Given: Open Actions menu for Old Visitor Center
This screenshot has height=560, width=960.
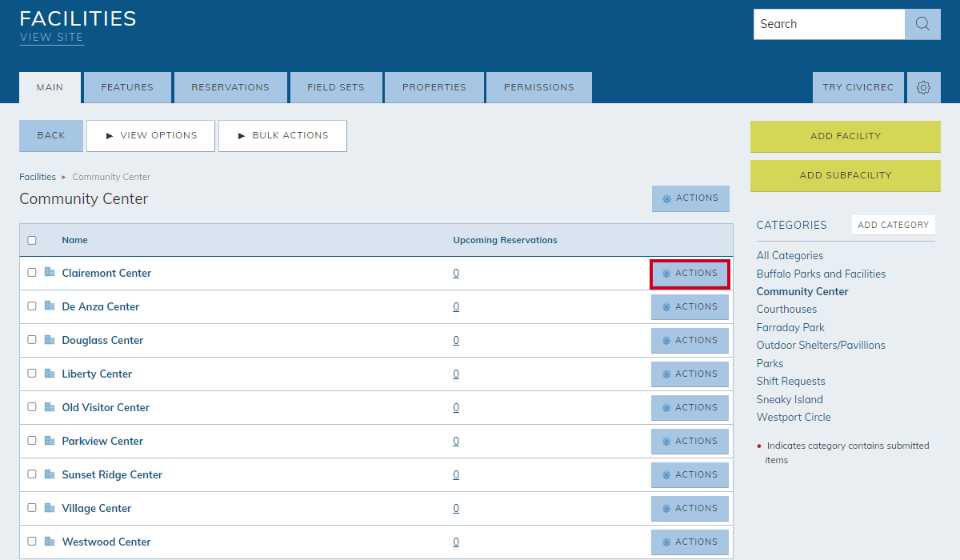Looking at the screenshot, I should 690,408.
